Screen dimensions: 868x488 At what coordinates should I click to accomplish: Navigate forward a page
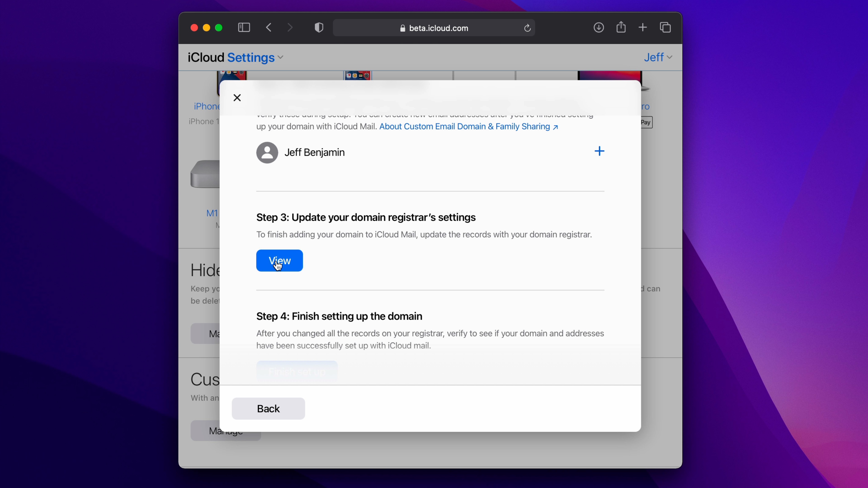[x=290, y=28]
